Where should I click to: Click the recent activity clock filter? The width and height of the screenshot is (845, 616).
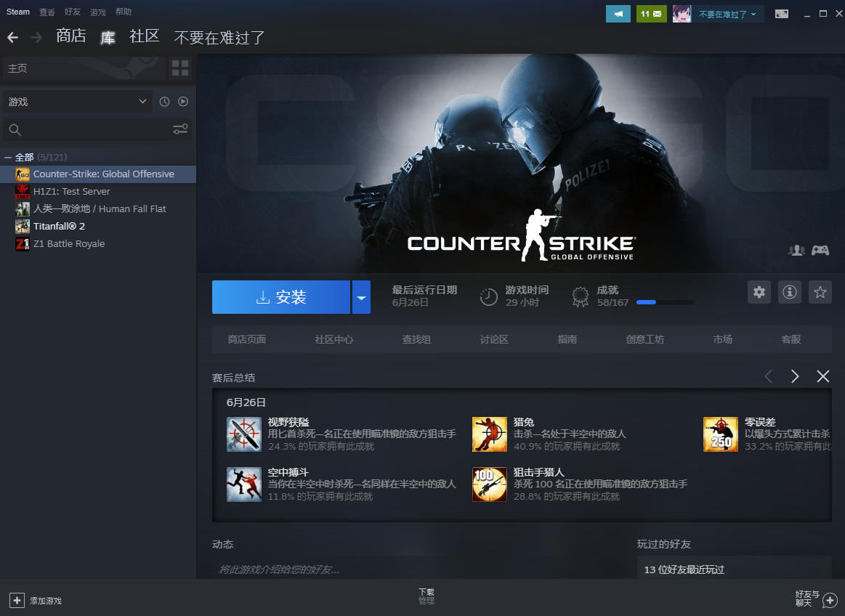pyautogui.click(x=164, y=101)
